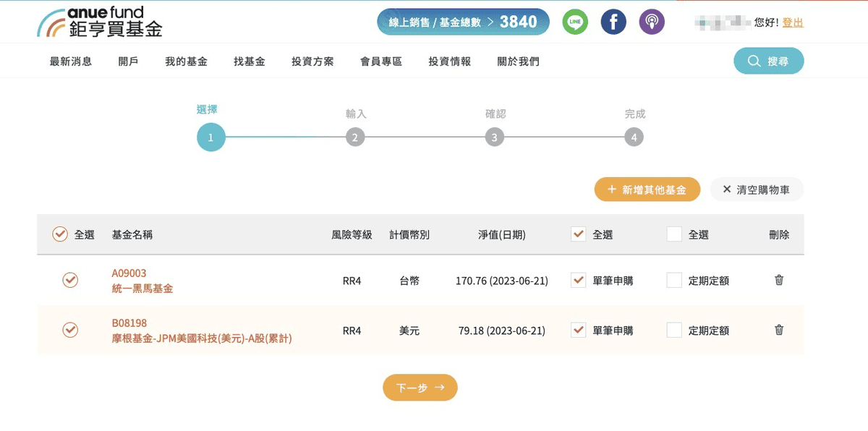Click the 基金名稱 column header
This screenshot has height=431, width=868.
click(132, 234)
